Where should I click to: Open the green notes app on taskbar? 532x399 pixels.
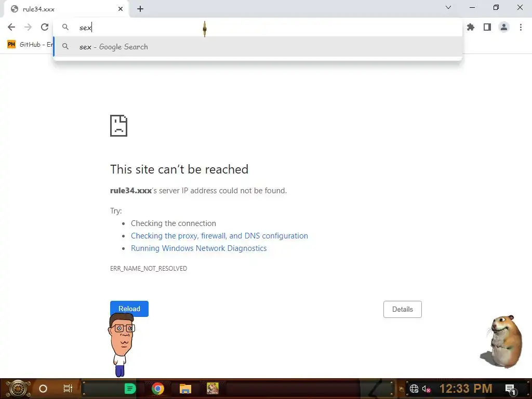[130, 389]
